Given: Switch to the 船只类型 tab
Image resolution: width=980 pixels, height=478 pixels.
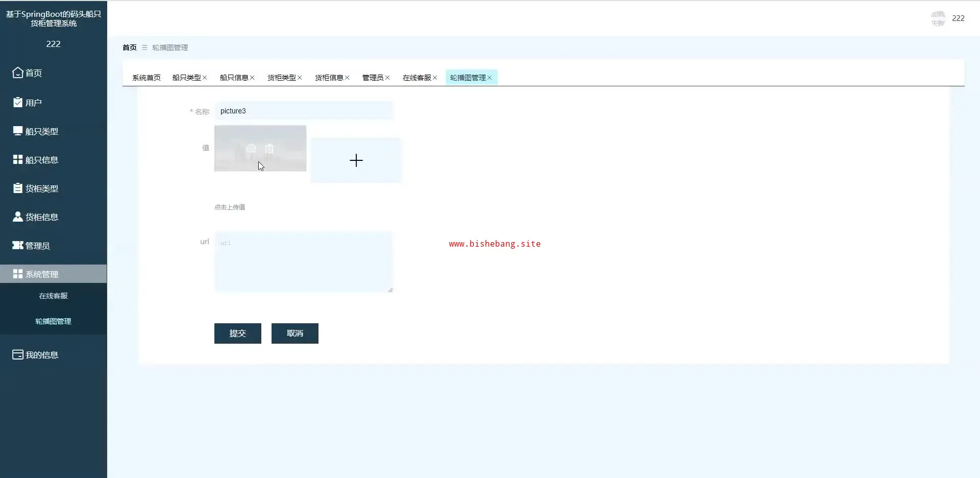Looking at the screenshot, I should [187, 78].
